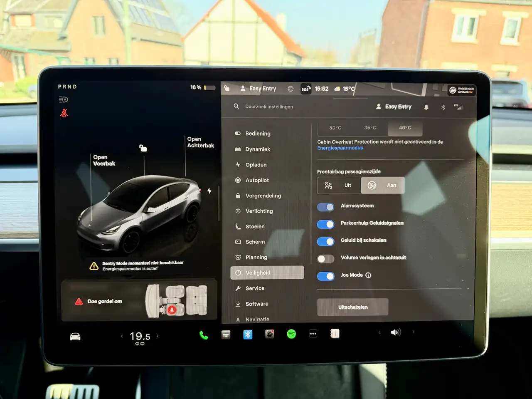
Task: Open the dashcam camera app
Action: (270, 334)
